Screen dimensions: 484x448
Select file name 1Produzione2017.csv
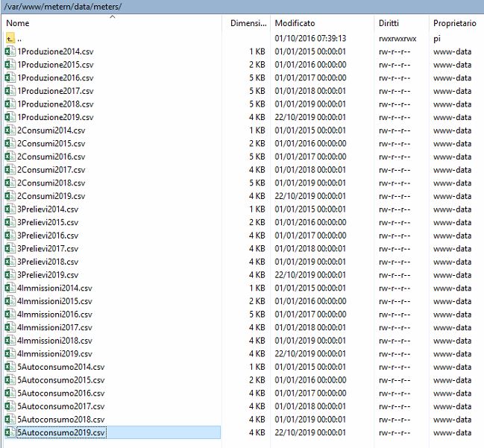pos(55,91)
